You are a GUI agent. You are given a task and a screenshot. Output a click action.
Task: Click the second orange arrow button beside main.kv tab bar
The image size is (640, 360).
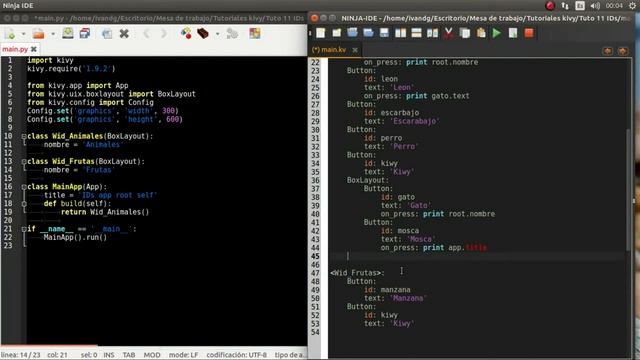622,51
